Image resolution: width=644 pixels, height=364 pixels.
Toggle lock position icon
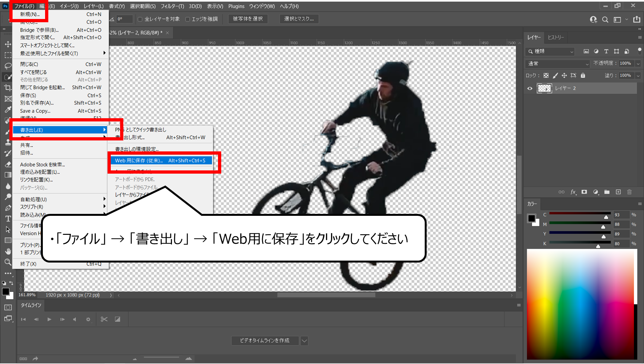pyautogui.click(x=564, y=75)
